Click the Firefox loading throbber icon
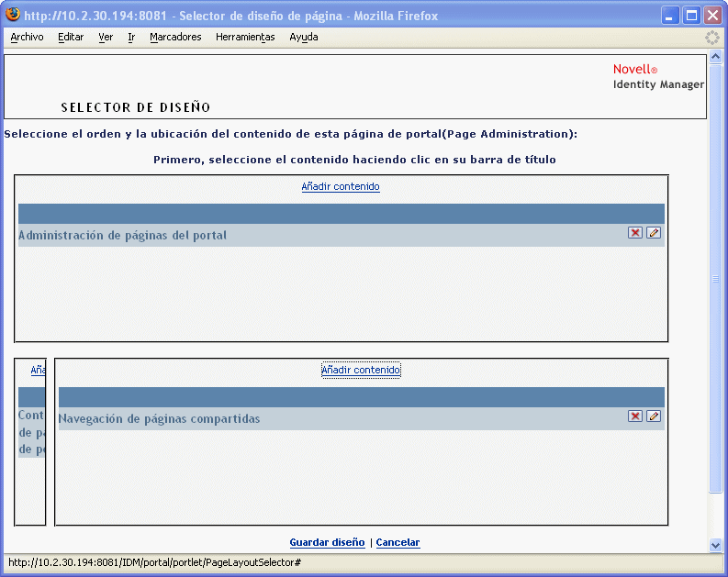The image size is (728, 577). [711, 38]
